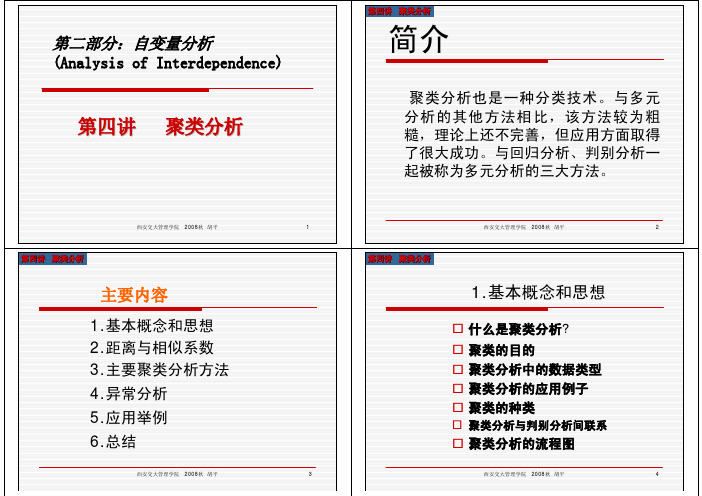Select outline item '6.总结'
This screenshot has height=496, width=702.
[x=113, y=441]
